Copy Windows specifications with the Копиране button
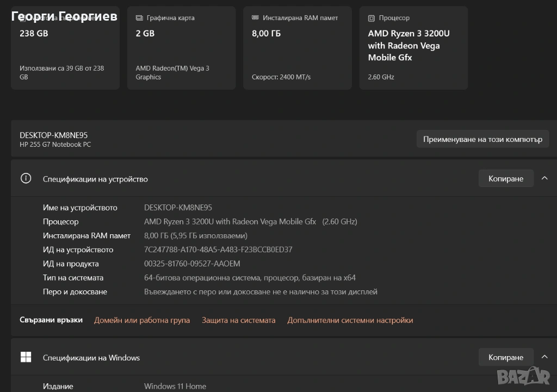 (505, 357)
